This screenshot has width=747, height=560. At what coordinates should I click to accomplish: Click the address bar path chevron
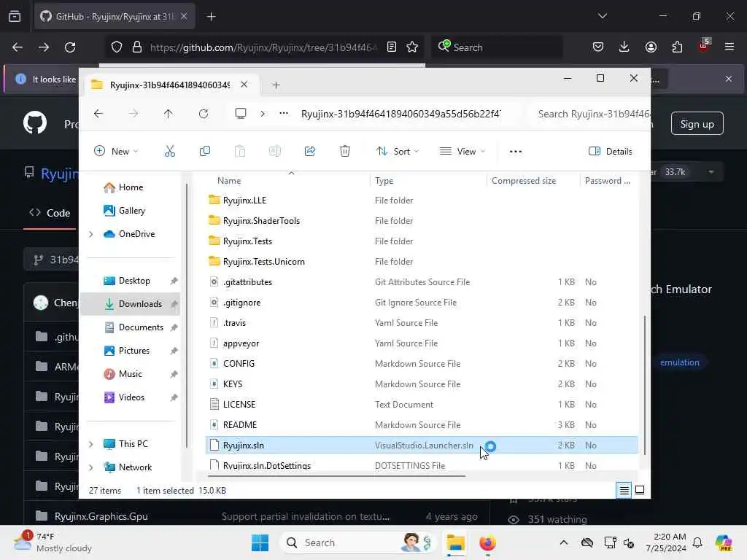point(263,113)
